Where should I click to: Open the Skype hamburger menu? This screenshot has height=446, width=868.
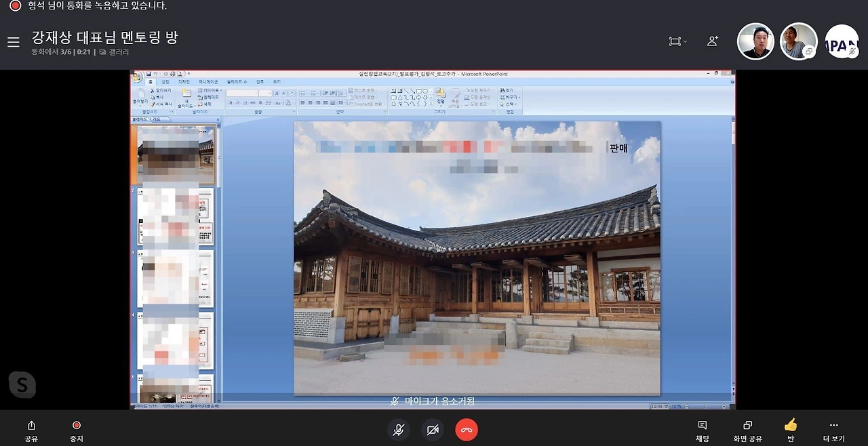click(14, 42)
